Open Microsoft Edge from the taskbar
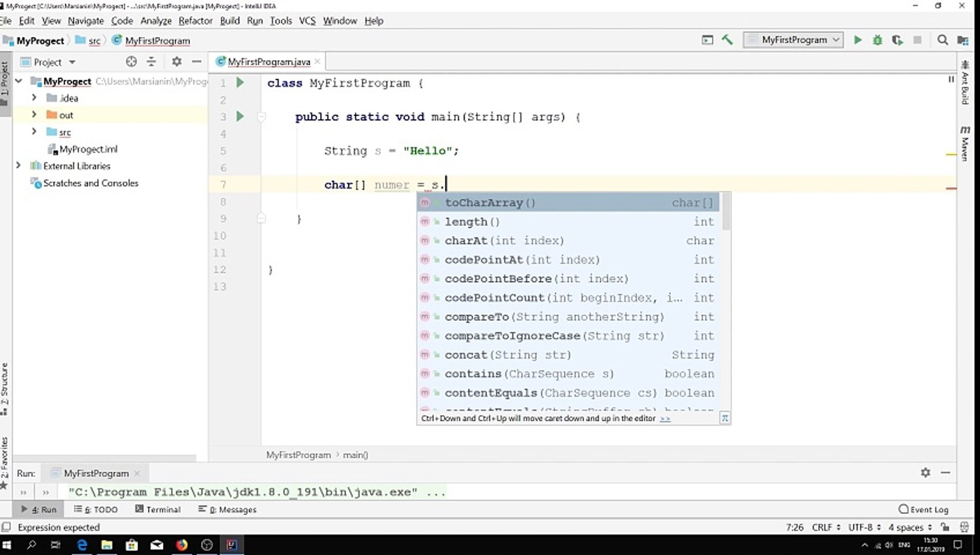This screenshot has width=980, height=555. pos(82,545)
